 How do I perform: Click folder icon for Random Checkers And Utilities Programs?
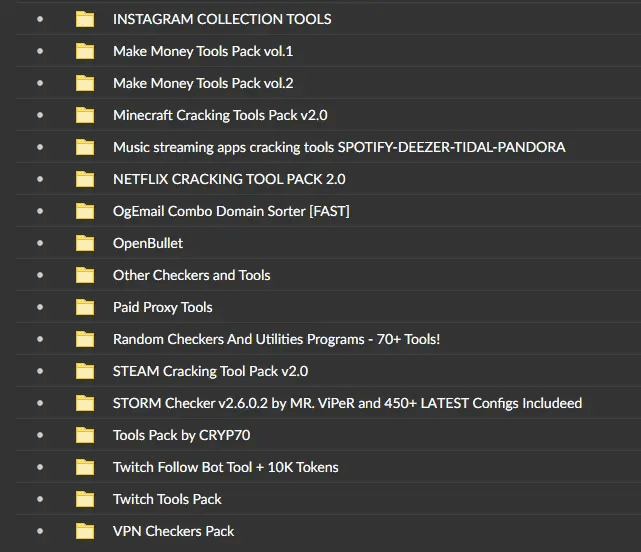coord(85,339)
